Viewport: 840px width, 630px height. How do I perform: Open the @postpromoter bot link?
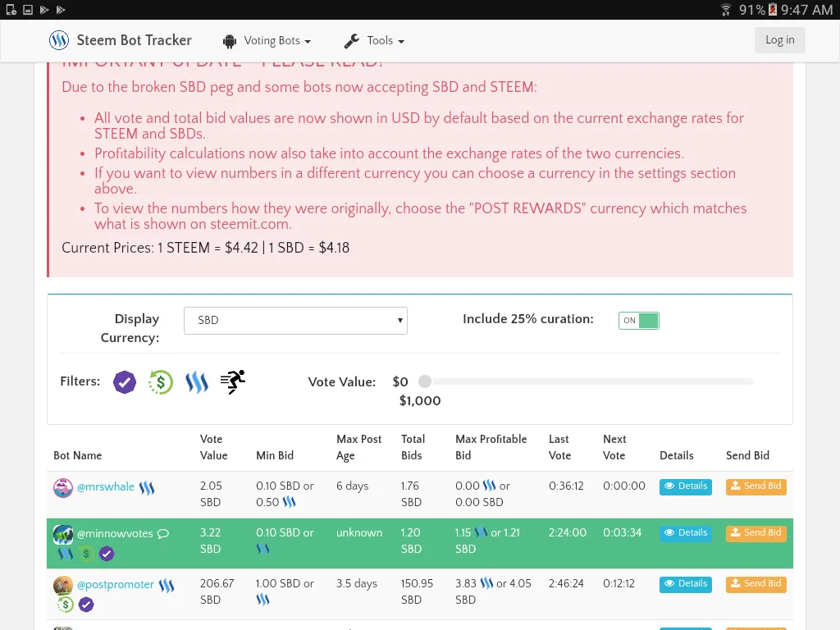(x=115, y=584)
